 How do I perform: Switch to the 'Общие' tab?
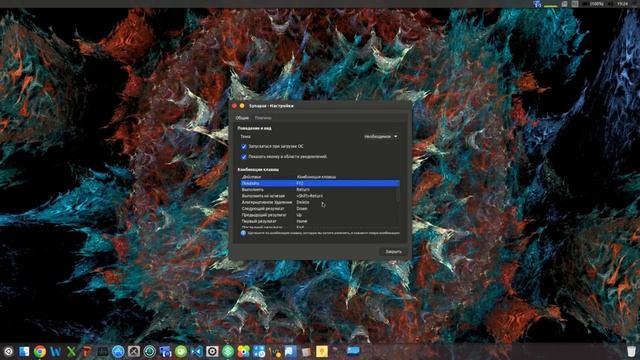pos(242,118)
